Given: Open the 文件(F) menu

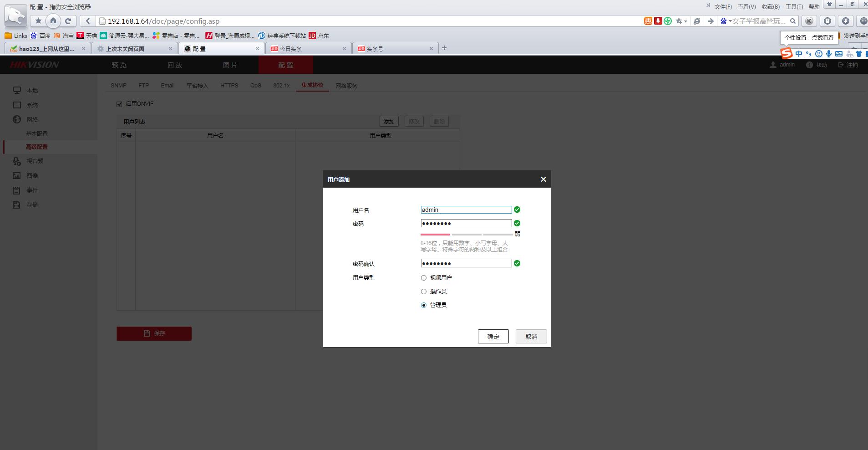Looking at the screenshot, I should [x=723, y=6].
